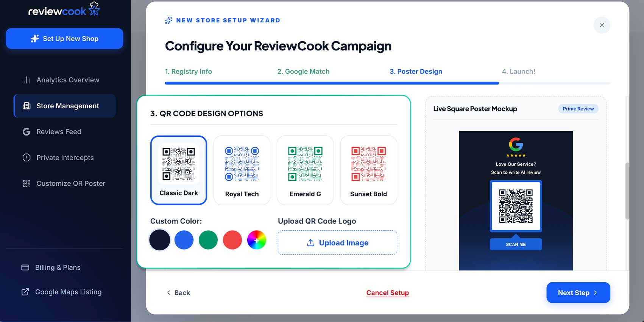Click the sparkle icon beside New Store Setup Wizard
Image resolution: width=644 pixels, height=322 pixels.
[x=169, y=20]
